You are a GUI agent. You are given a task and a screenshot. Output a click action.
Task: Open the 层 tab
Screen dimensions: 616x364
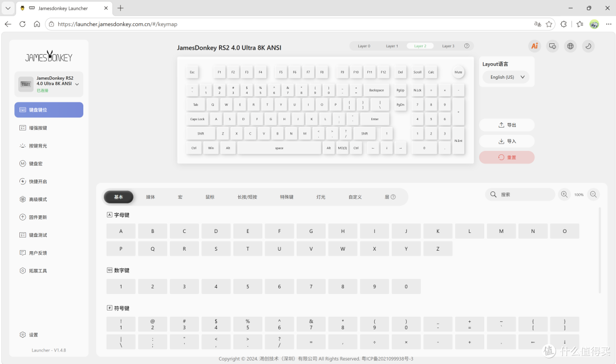tap(390, 197)
